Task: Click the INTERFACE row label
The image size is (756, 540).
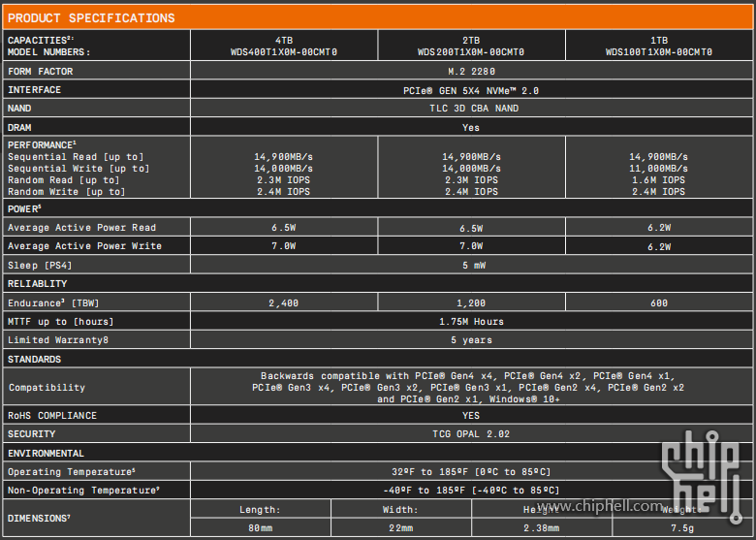Action: click(x=35, y=90)
